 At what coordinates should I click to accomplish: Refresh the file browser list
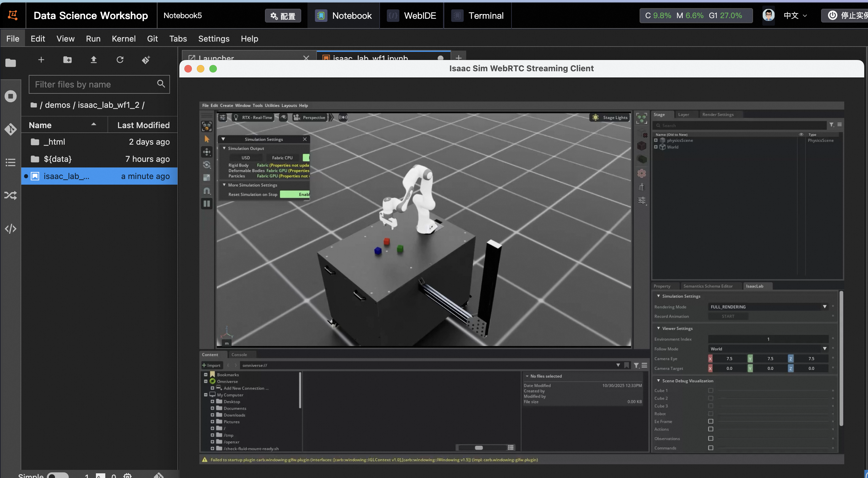120,60
